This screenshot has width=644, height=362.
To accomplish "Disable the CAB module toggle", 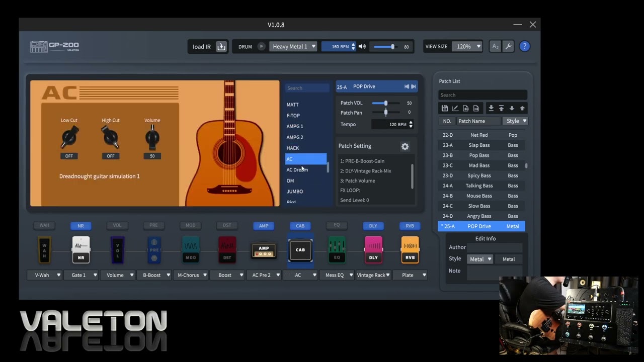I will click(x=300, y=226).
